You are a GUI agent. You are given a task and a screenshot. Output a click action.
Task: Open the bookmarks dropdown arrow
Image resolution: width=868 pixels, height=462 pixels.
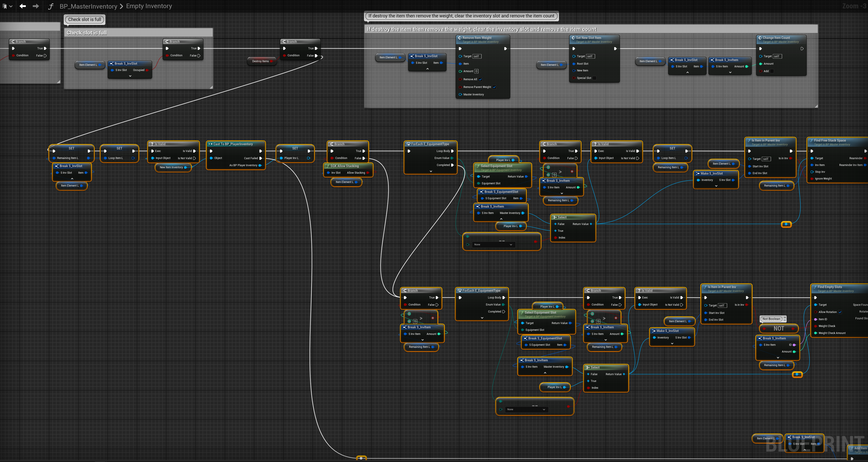(x=11, y=6)
